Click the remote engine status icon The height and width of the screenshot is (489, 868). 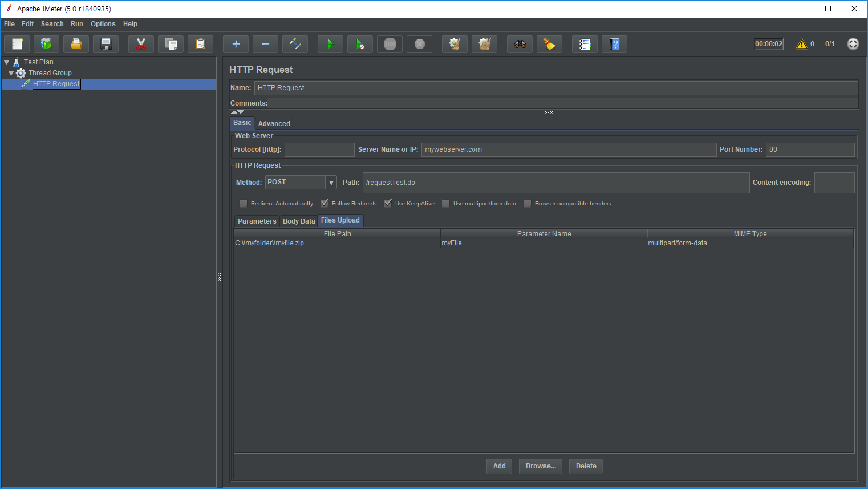[853, 44]
